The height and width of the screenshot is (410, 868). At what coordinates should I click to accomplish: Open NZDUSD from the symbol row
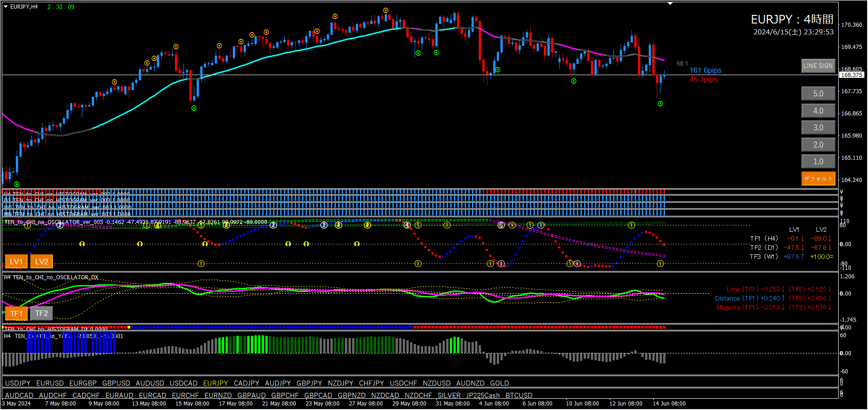[x=437, y=383]
